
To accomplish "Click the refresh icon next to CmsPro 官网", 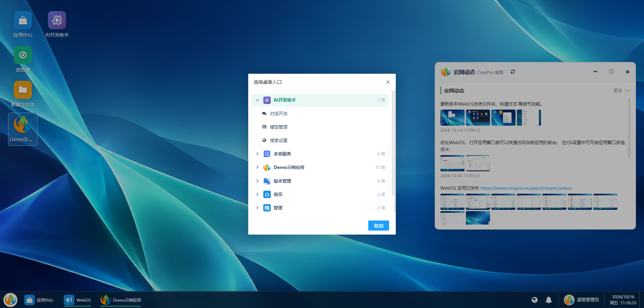I will [x=513, y=72].
